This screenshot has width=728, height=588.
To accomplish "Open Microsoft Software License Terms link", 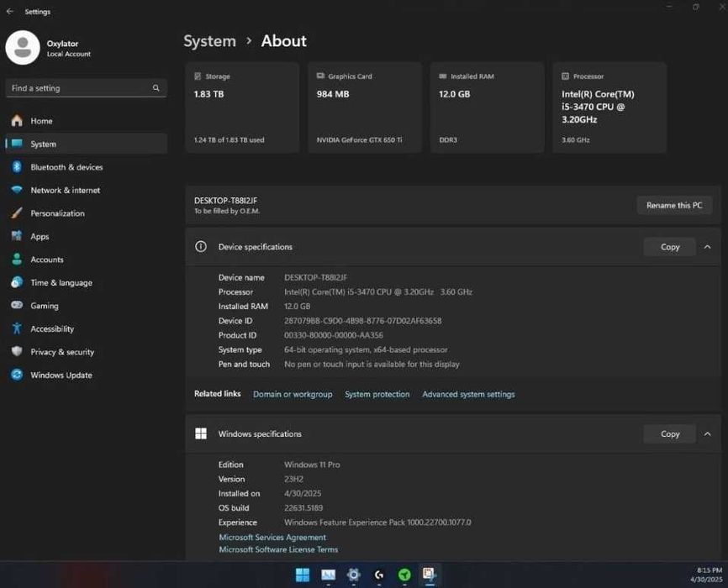I will coord(278,549).
